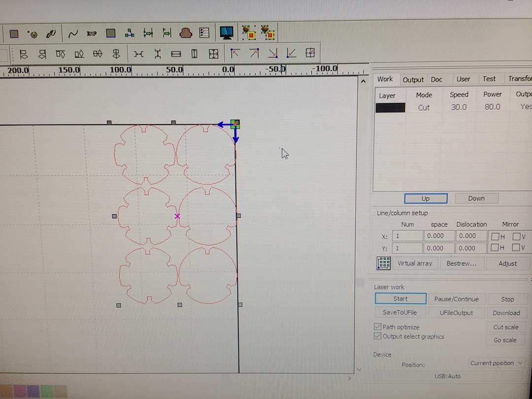Move selection to top-right corner icon

coord(254,53)
